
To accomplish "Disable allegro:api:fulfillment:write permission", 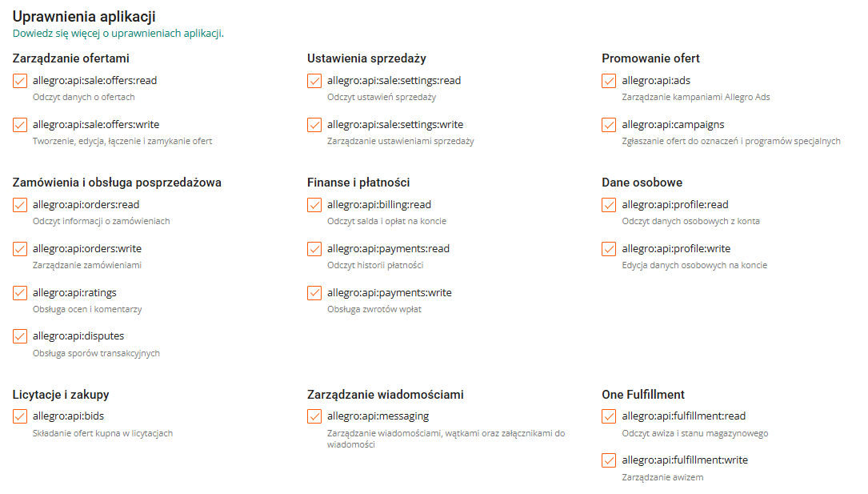I will (609, 460).
